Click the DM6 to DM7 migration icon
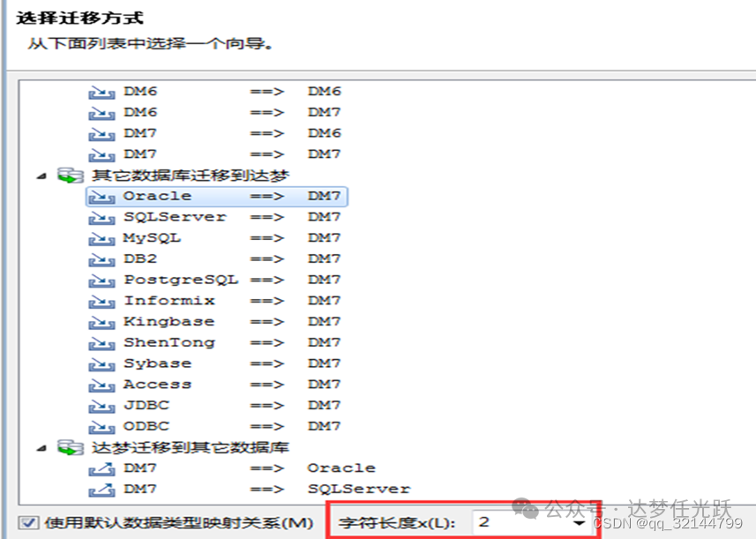 (x=101, y=113)
